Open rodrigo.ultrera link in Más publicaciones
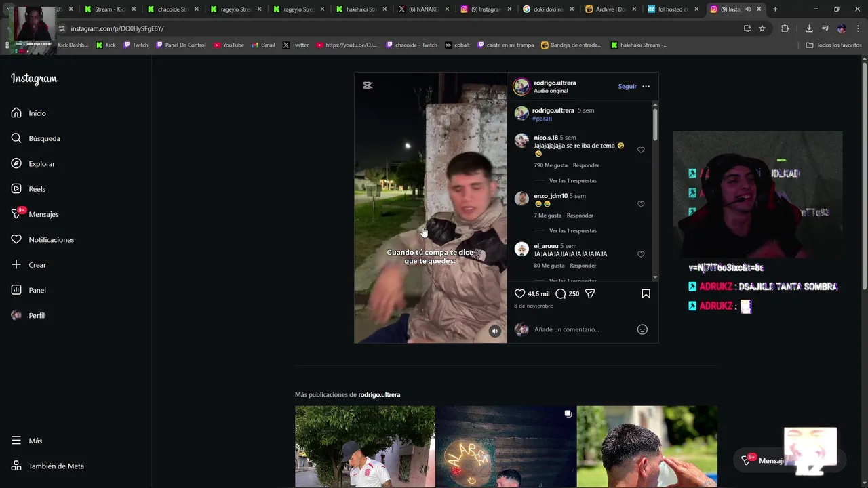This screenshot has height=488, width=868. tap(379, 394)
